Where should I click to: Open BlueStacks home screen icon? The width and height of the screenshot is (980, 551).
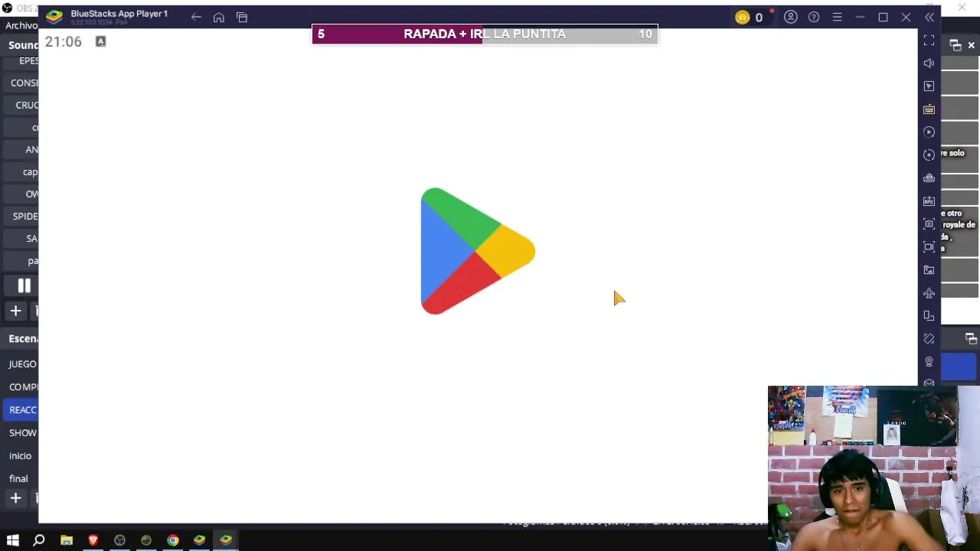click(x=219, y=17)
